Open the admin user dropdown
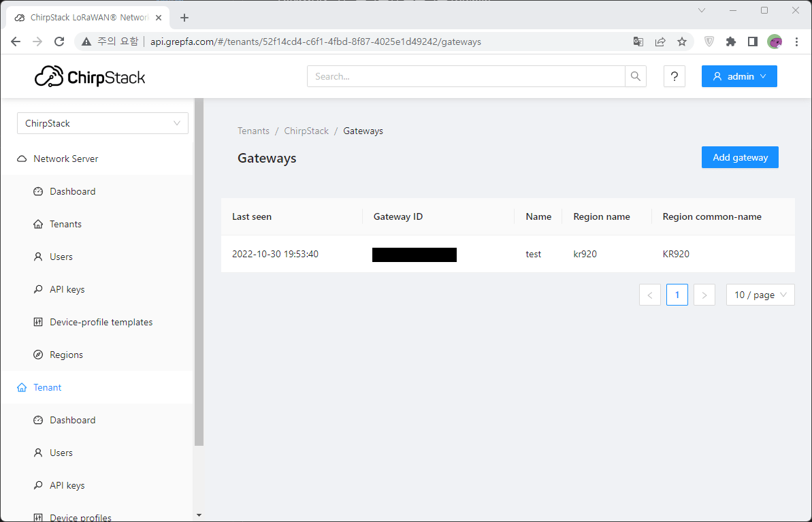The image size is (812, 522). pyautogui.click(x=739, y=76)
